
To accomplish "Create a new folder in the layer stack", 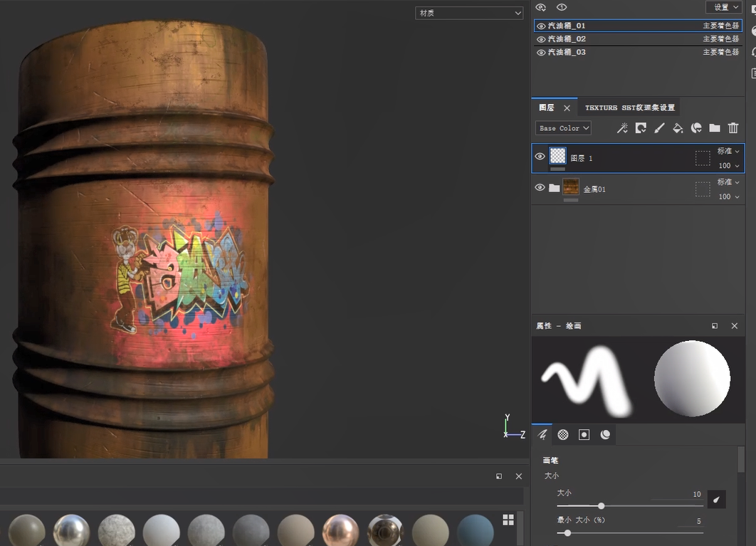I will [x=715, y=128].
